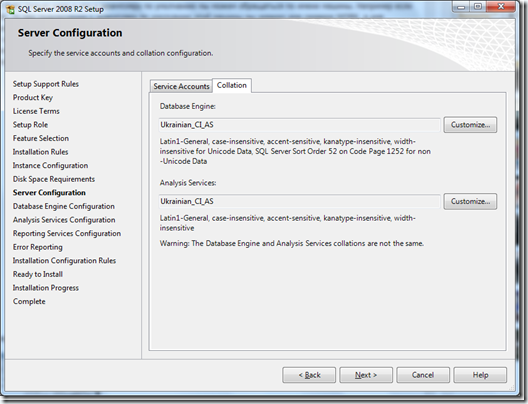The image size is (528, 404).
Task: Select Disk Space Requirements step
Action: tap(54, 179)
